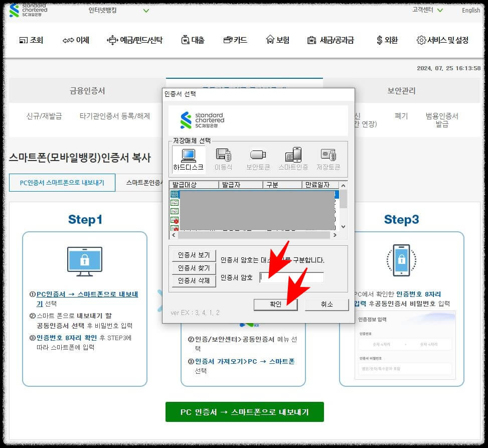Select the 보안토큰 security token icon
Viewport: 488px width, 448px height.
(x=258, y=160)
